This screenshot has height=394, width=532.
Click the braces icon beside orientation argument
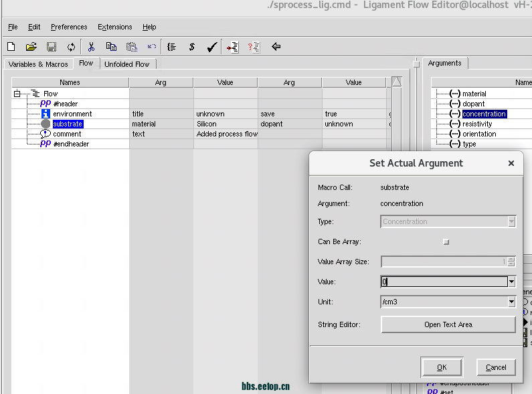[454, 134]
